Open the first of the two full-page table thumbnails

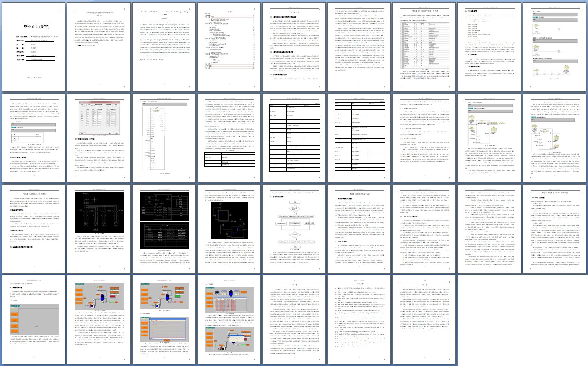pos(294,138)
